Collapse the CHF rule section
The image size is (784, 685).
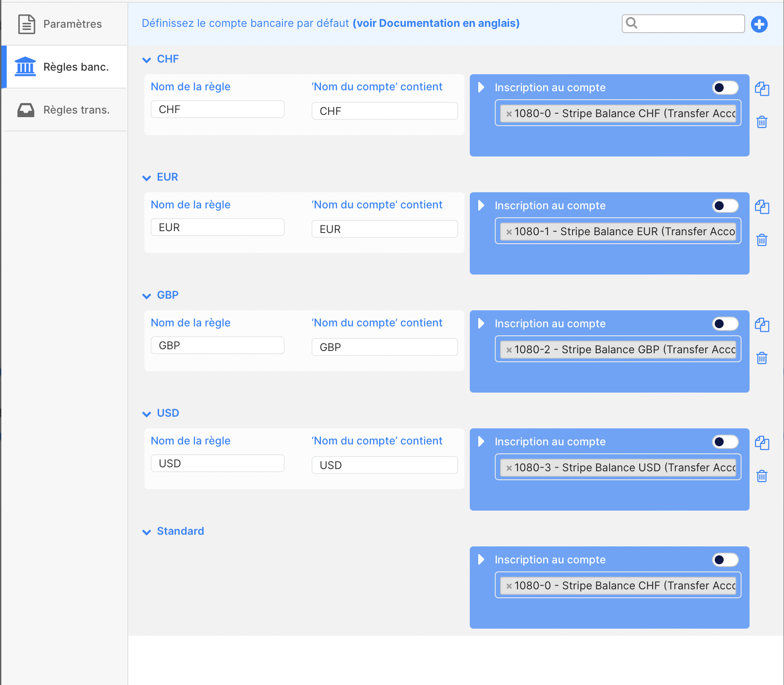tap(147, 59)
